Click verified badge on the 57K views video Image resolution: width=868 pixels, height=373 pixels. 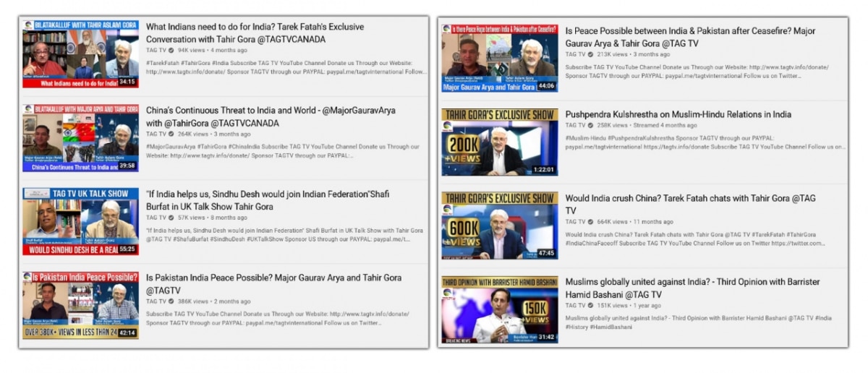pos(171,218)
